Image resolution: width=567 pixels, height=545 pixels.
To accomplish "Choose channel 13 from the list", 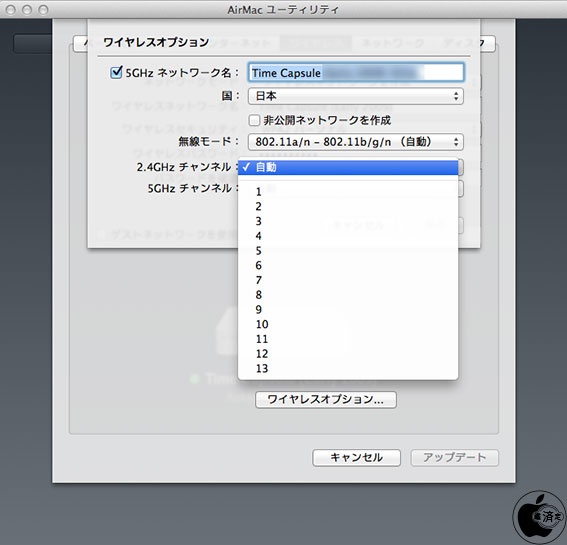I will click(348, 369).
